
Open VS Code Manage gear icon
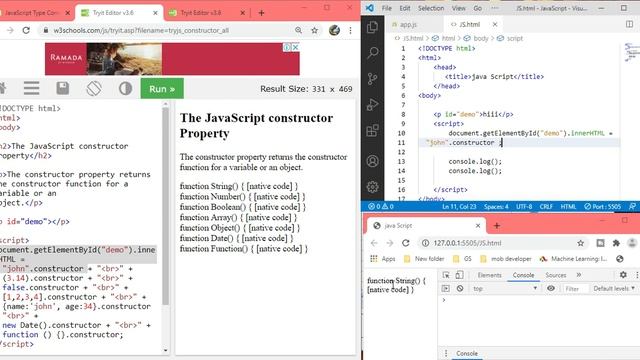(x=372, y=187)
